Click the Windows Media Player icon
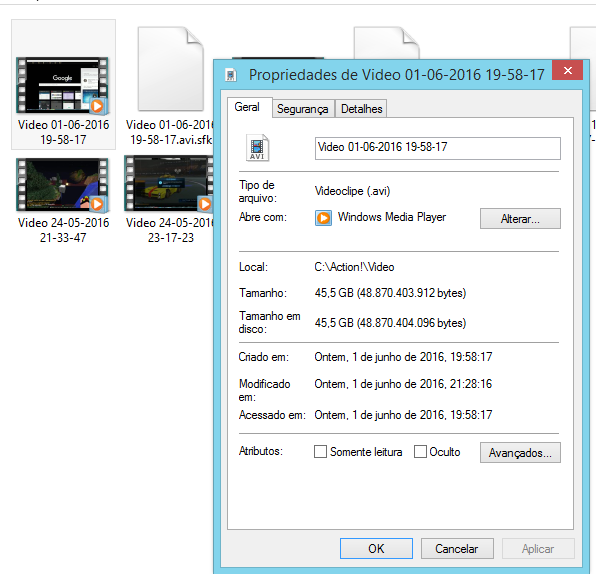Viewport: 596px width, 574px height. pos(323,218)
